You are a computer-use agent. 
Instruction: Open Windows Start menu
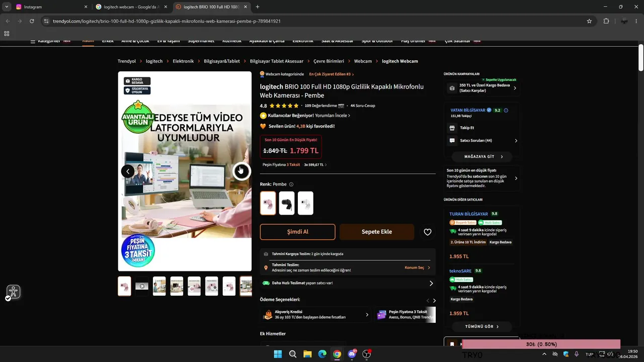coord(278,354)
